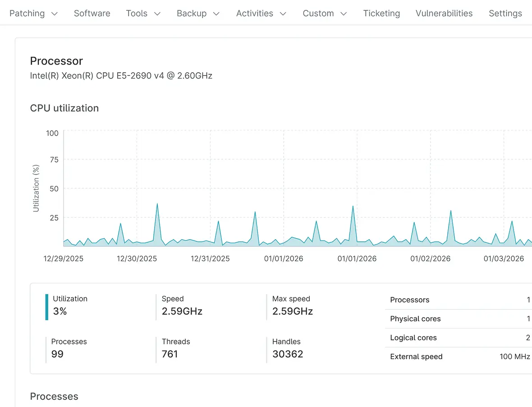
Task: Click the Threads count 761
Action: [x=170, y=354]
